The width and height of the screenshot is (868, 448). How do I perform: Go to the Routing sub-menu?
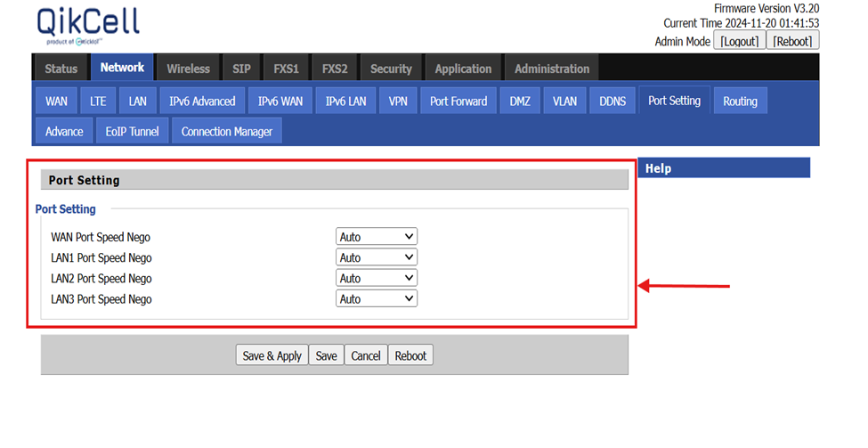coord(740,102)
